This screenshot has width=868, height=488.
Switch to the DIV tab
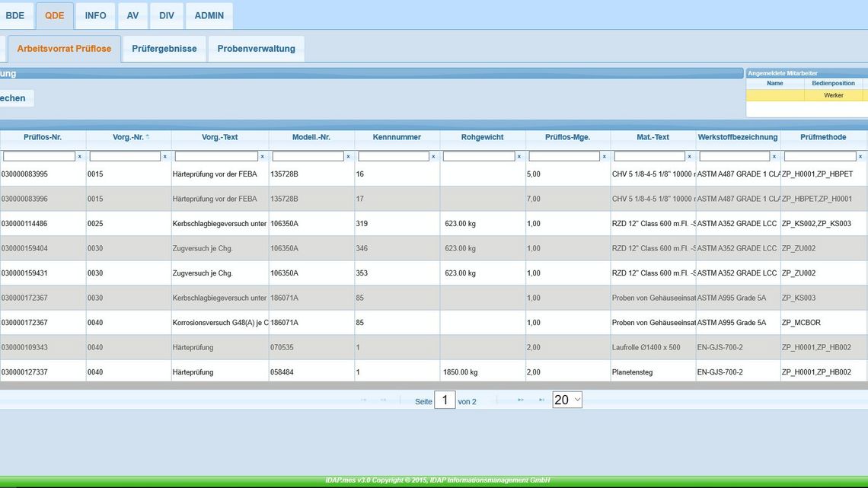click(167, 15)
